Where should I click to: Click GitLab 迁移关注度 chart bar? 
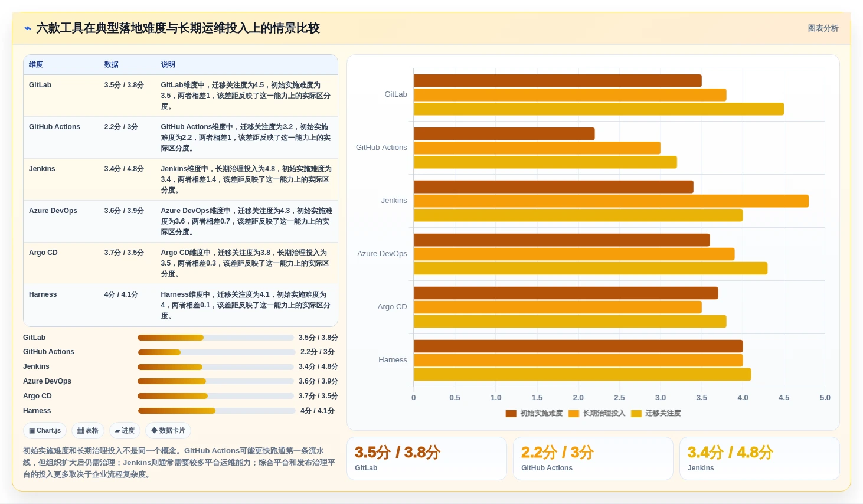click(x=599, y=109)
